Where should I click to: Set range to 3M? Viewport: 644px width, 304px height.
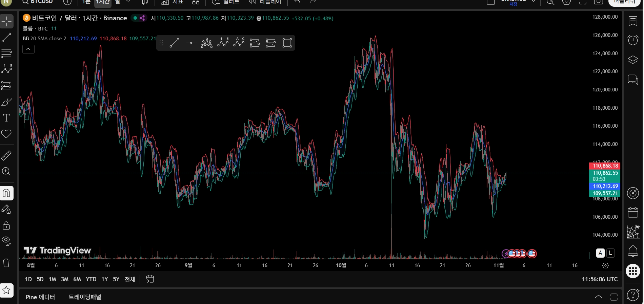[x=64, y=279]
